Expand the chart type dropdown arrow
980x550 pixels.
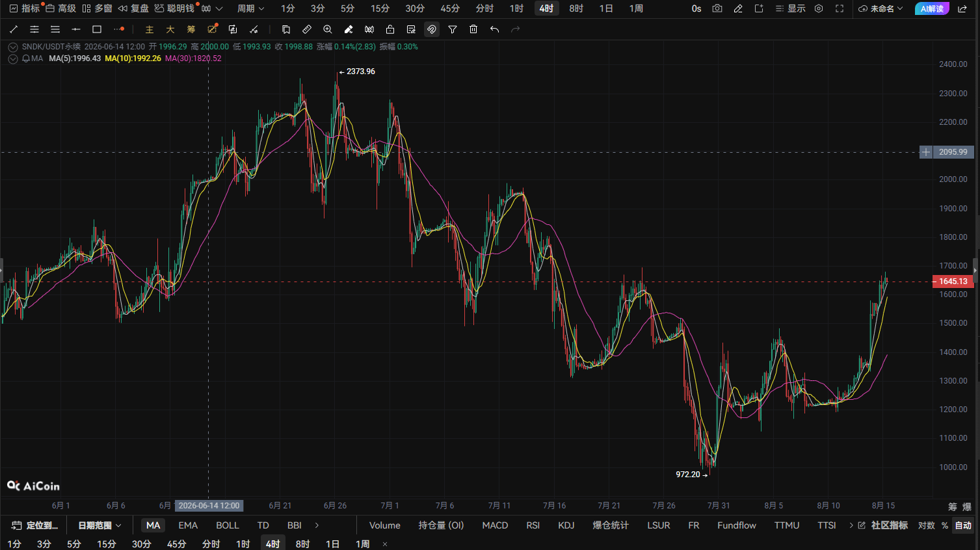pyautogui.click(x=219, y=8)
